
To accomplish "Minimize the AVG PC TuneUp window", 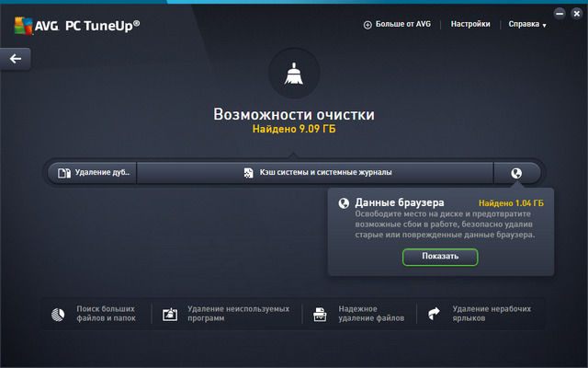I will [560, 15].
